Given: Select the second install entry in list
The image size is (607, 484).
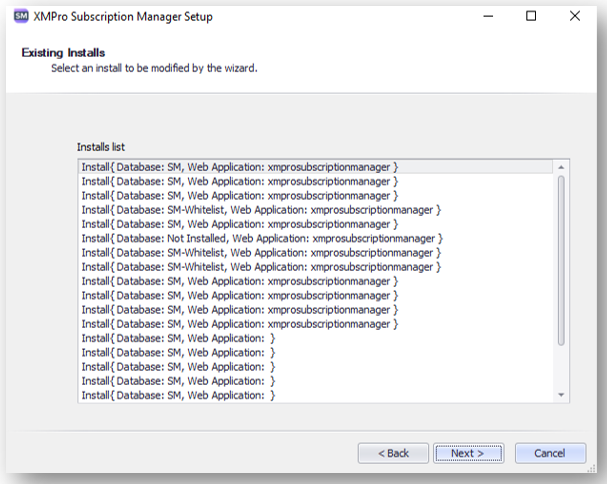Looking at the screenshot, I should (316, 181).
